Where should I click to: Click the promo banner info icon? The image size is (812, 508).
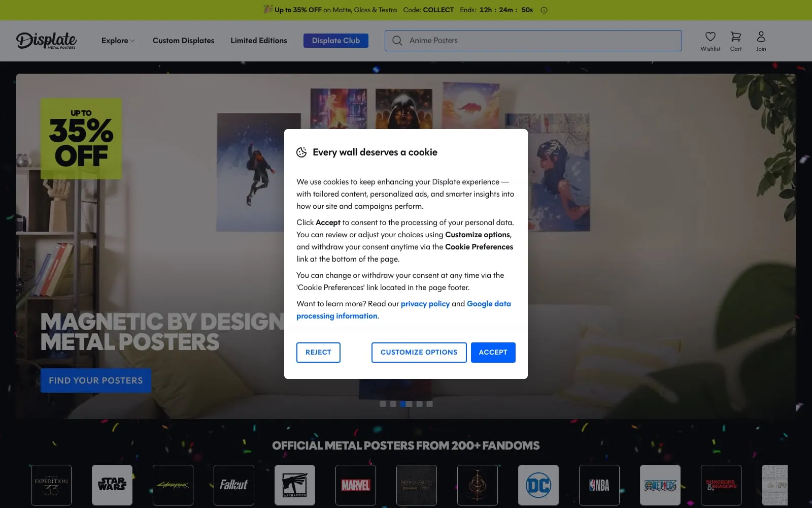544,10
